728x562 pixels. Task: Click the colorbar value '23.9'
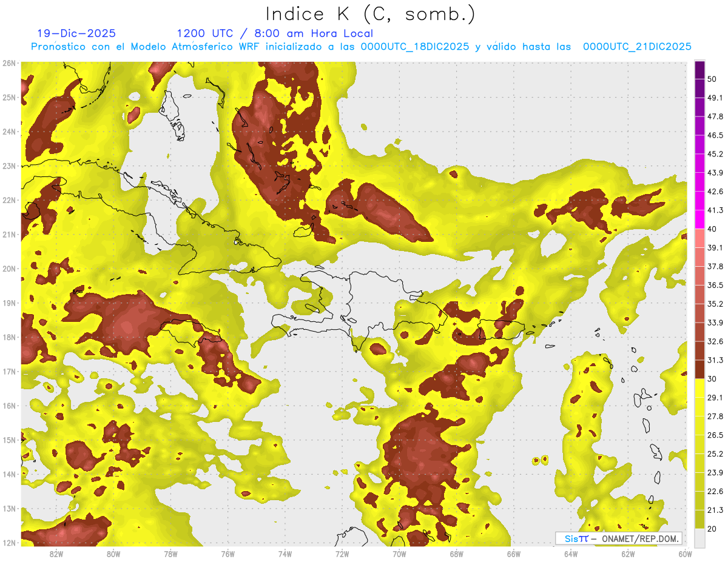click(715, 473)
